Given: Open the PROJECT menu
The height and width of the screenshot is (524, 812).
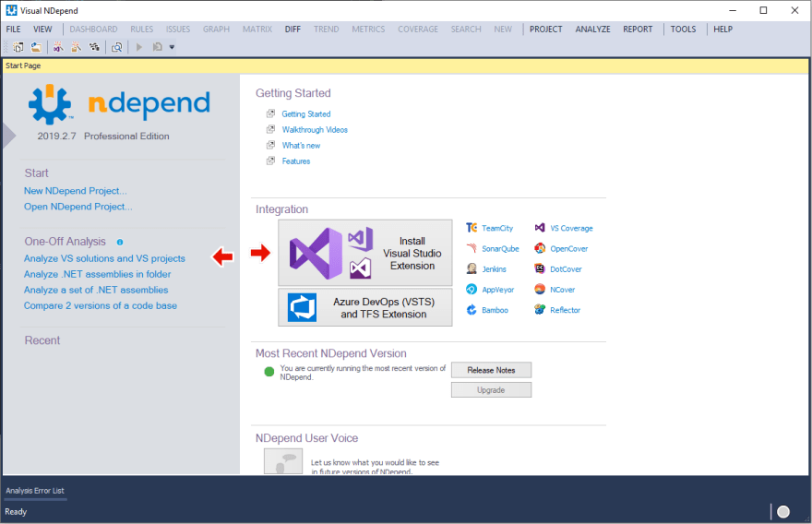Looking at the screenshot, I should (546, 29).
